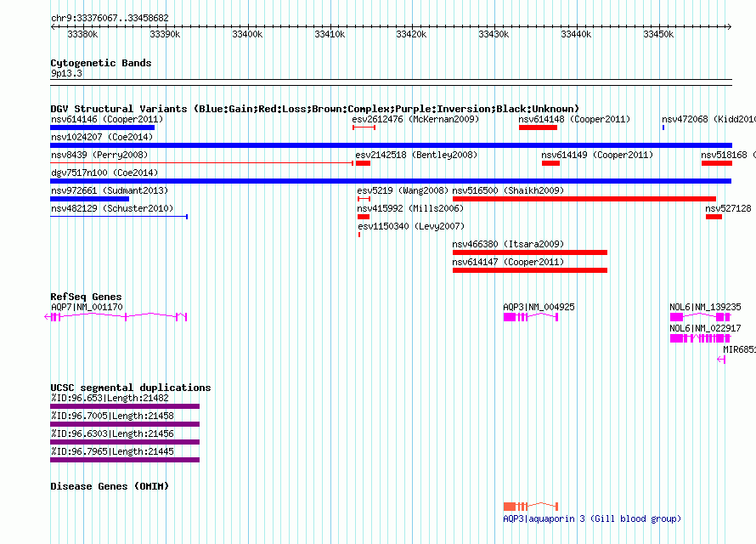Screen dimensions: 756x544
Task: Click the AQP3 NM_004925 RefSeq gene glyph
Action: [x=531, y=317]
